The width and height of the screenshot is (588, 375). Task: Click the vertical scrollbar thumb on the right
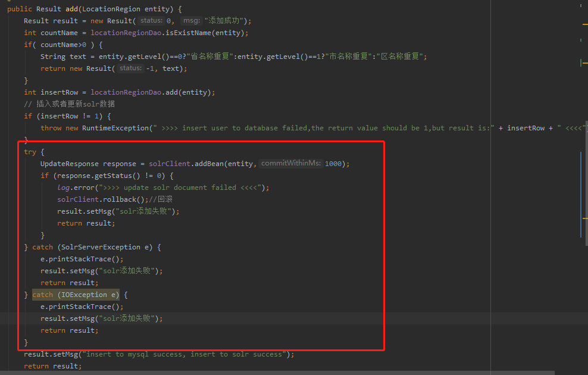tap(582, 193)
